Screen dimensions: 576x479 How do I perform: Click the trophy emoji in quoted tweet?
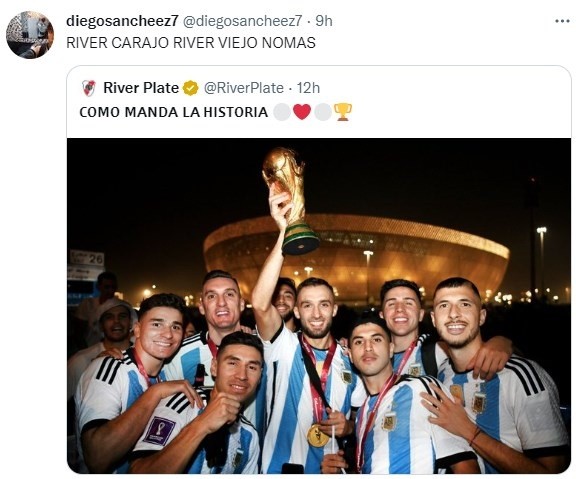pos(343,112)
